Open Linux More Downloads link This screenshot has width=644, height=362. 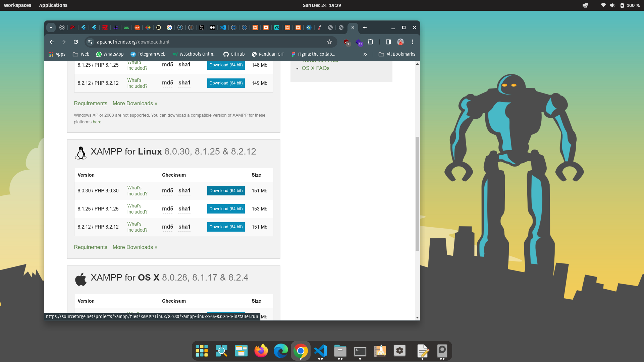click(135, 247)
